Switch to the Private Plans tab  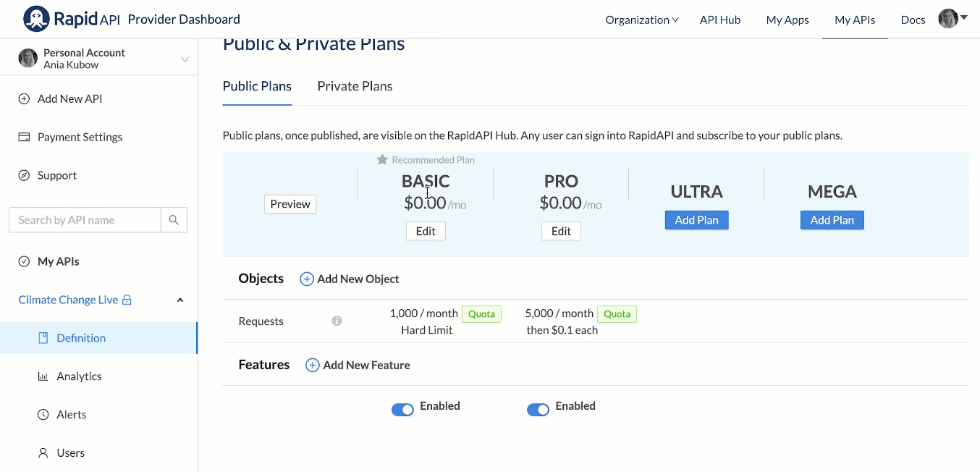355,86
